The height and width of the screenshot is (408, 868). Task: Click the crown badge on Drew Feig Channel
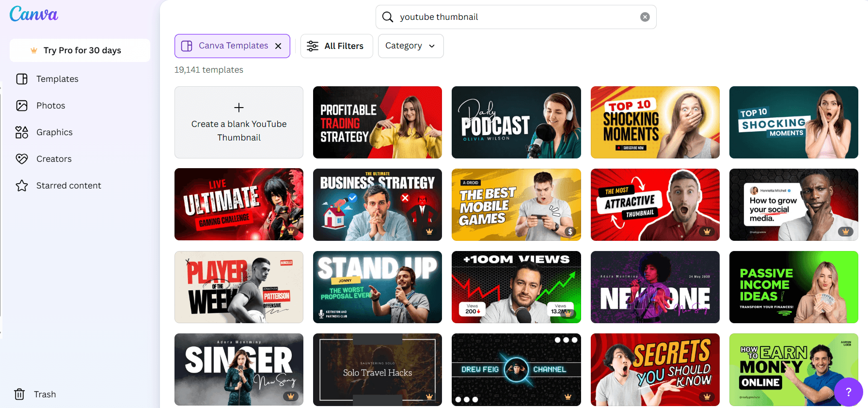click(568, 396)
